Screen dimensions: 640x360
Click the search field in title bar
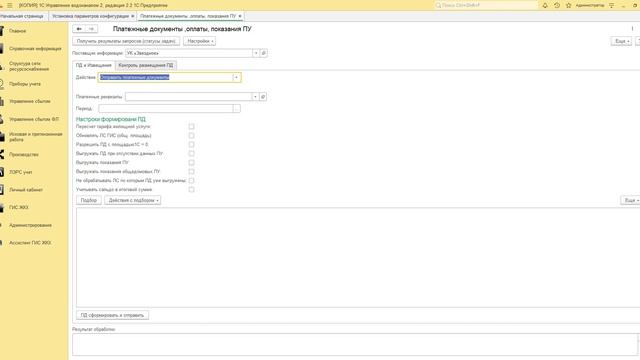coord(486,5)
